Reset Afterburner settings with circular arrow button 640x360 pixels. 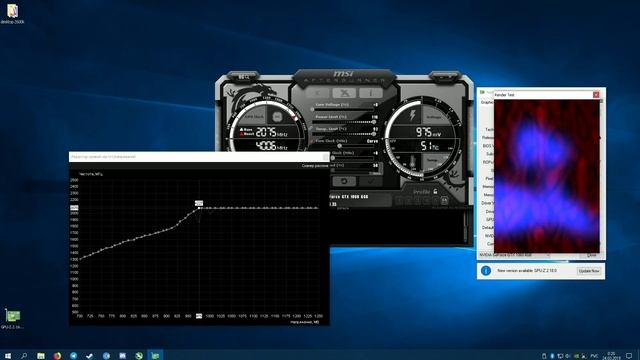tap(344, 181)
